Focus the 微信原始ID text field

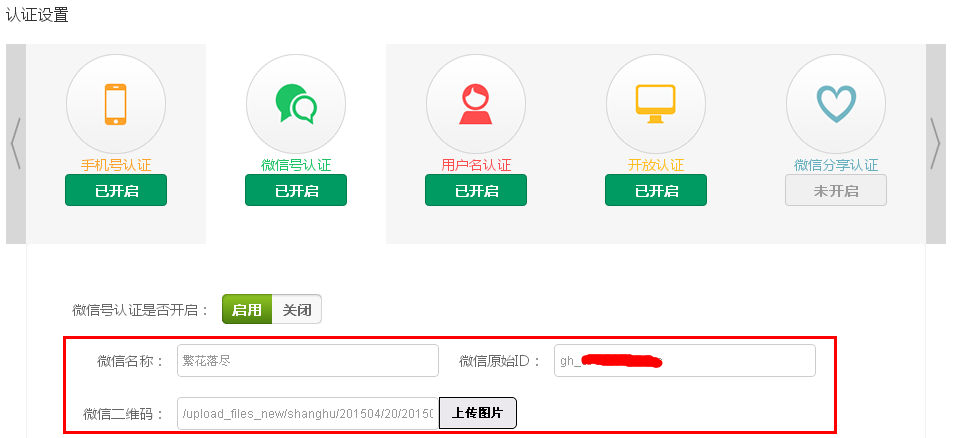click(685, 361)
